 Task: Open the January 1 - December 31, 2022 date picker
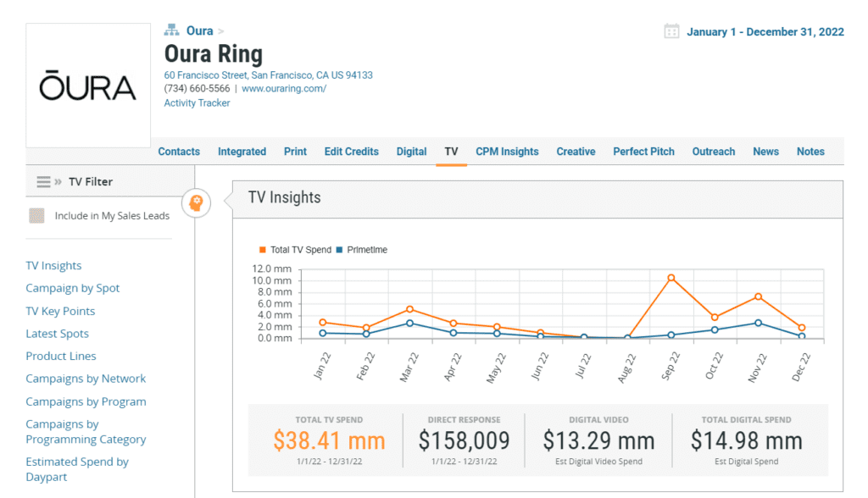click(x=765, y=31)
